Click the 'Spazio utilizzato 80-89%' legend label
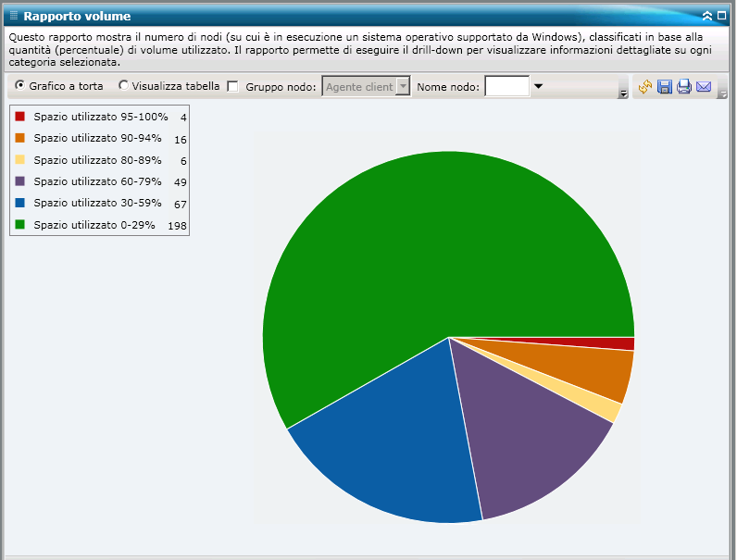 (97, 160)
